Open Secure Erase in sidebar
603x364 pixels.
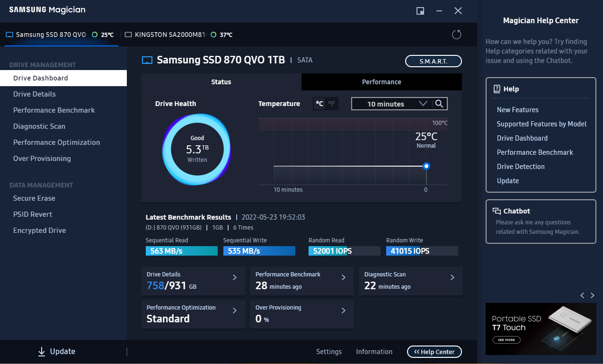(63, 198)
